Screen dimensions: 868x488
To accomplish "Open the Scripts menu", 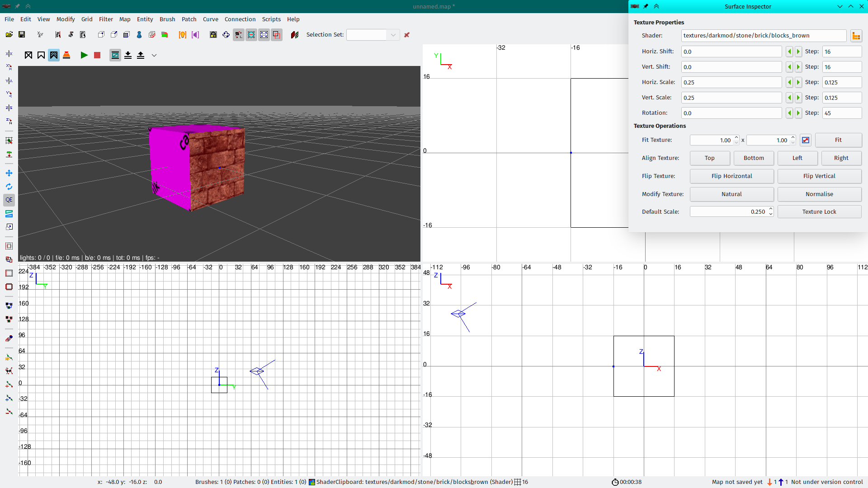I will [x=271, y=19].
